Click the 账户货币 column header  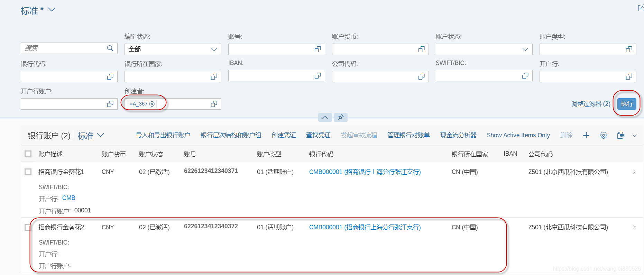click(113, 154)
